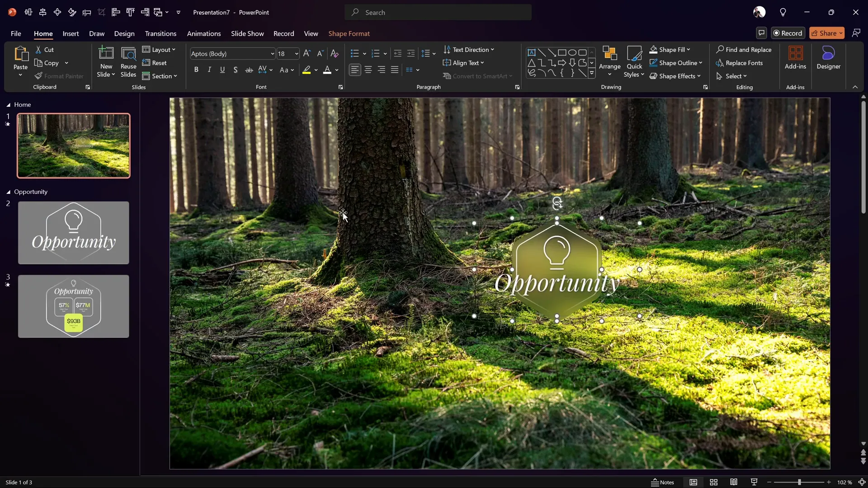This screenshot has height=488, width=868.
Task: Click the Share button
Action: coord(827,33)
